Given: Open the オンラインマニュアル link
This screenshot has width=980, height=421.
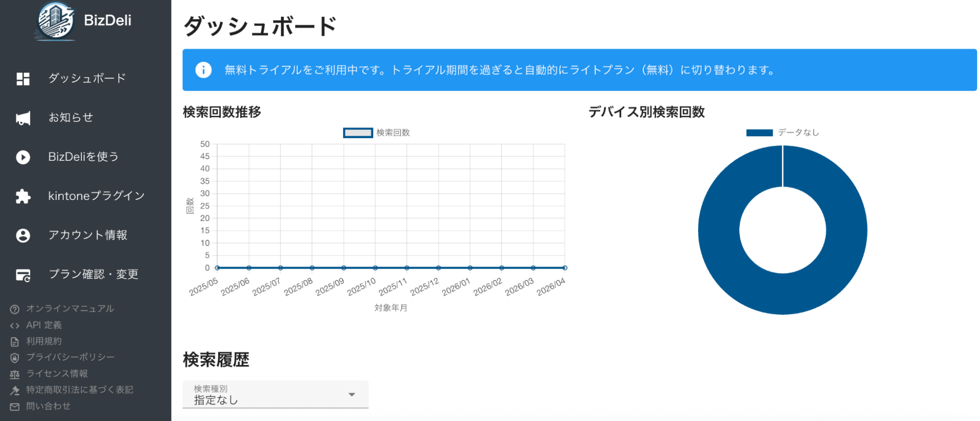Looking at the screenshot, I should [70, 309].
